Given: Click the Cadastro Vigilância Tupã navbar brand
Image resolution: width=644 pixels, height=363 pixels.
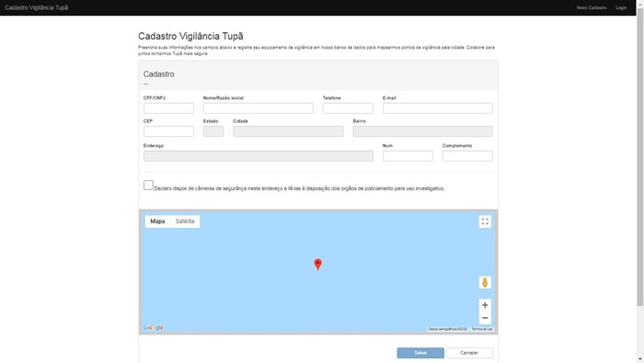Looking at the screenshot, I should coord(37,7).
